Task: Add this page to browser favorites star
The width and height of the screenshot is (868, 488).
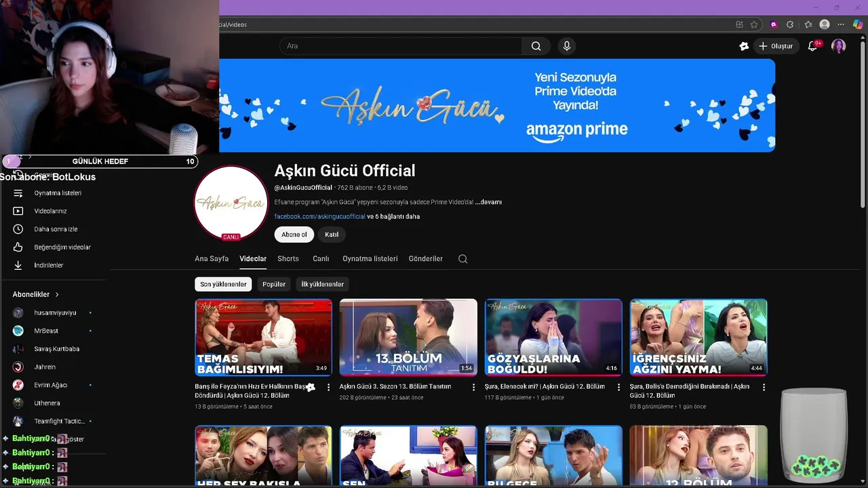Action: (754, 24)
